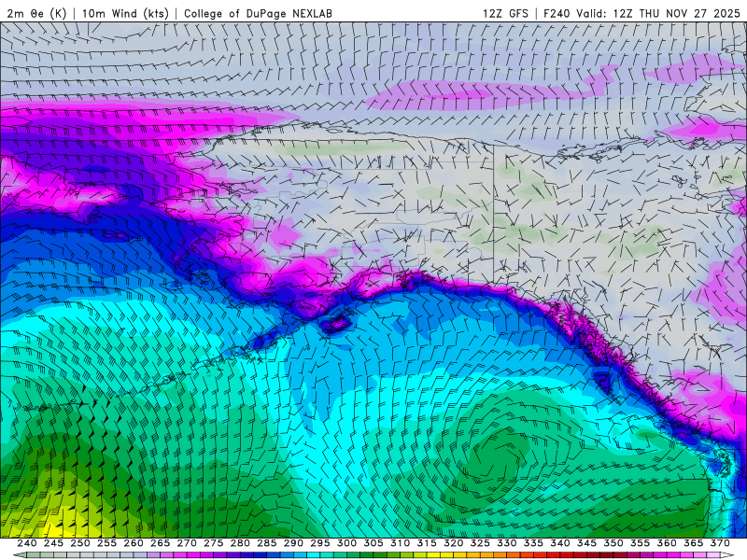
Task: Click the 315 value on the color scale
Action: click(427, 543)
